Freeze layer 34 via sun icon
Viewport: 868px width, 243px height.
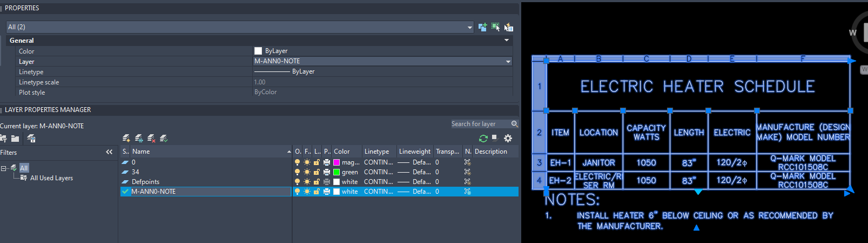coord(307,172)
